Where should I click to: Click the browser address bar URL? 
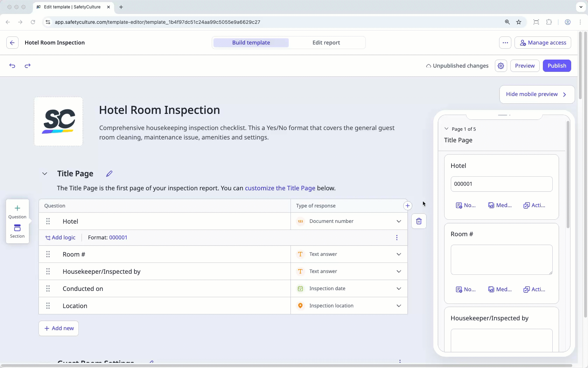[157, 22]
